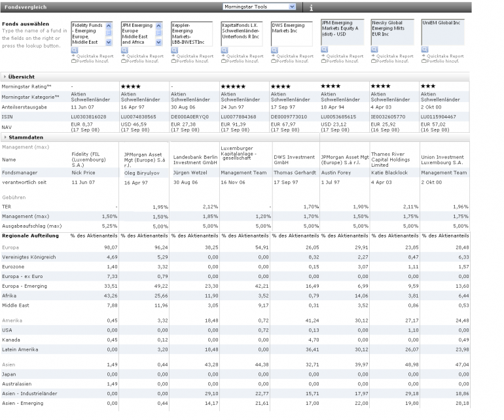Viewport: 504px width, 420px height.
Task: Click the info icon in the header bar
Action: (x=311, y=8)
